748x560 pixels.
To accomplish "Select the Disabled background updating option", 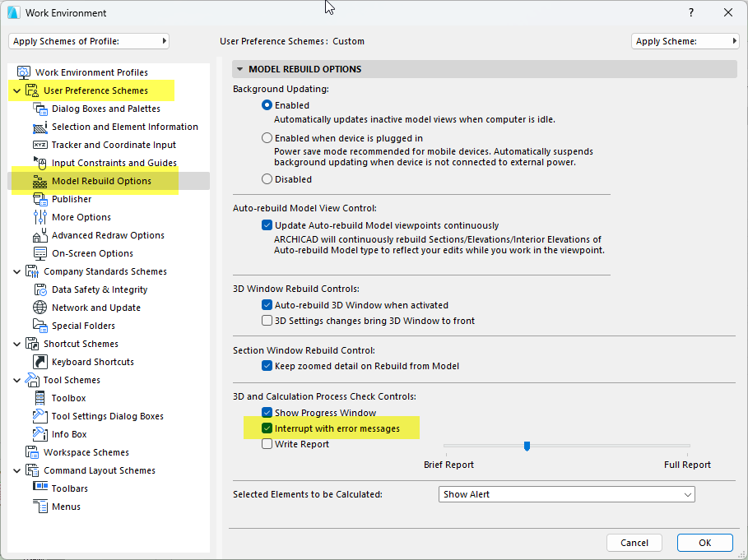I will tap(267, 179).
